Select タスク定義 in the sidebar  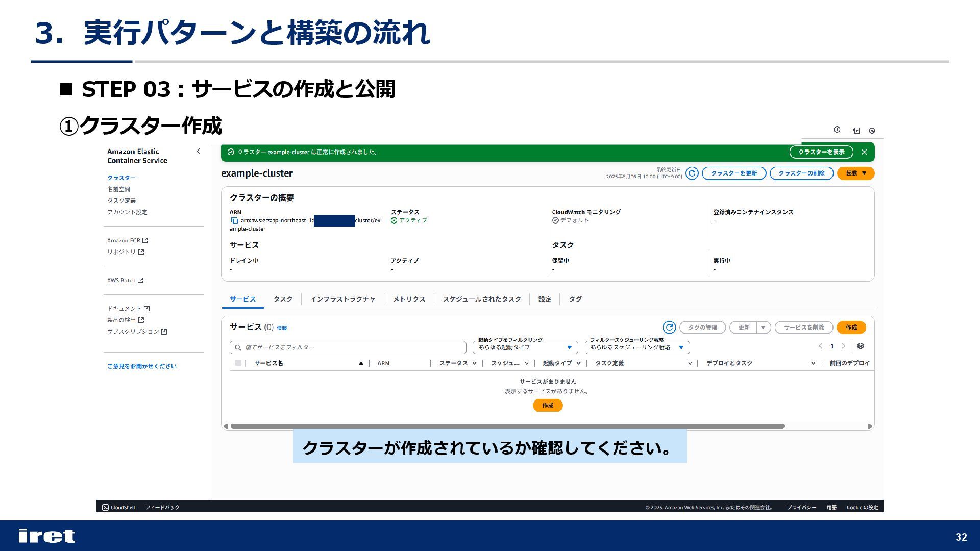pyautogui.click(x=121, y=201)
